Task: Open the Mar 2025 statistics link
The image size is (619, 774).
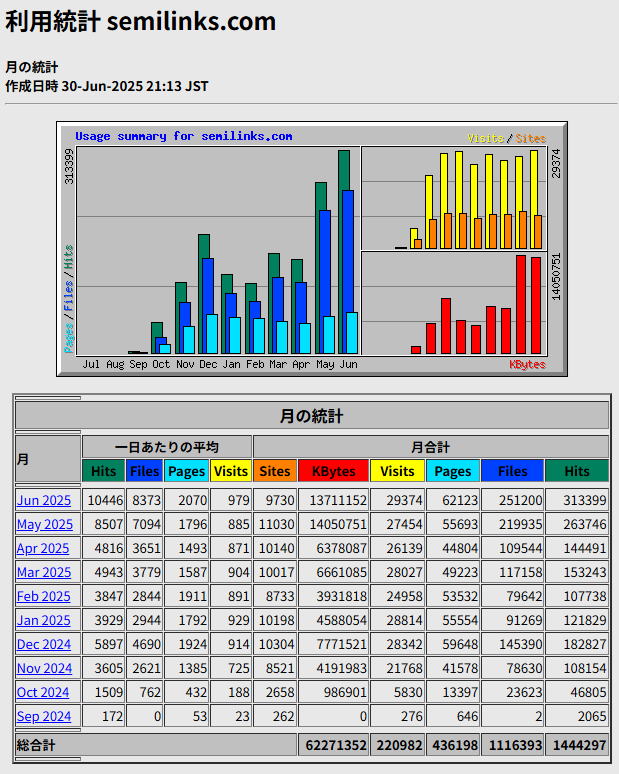Action: pyautogui.click(x=44, y=572)
